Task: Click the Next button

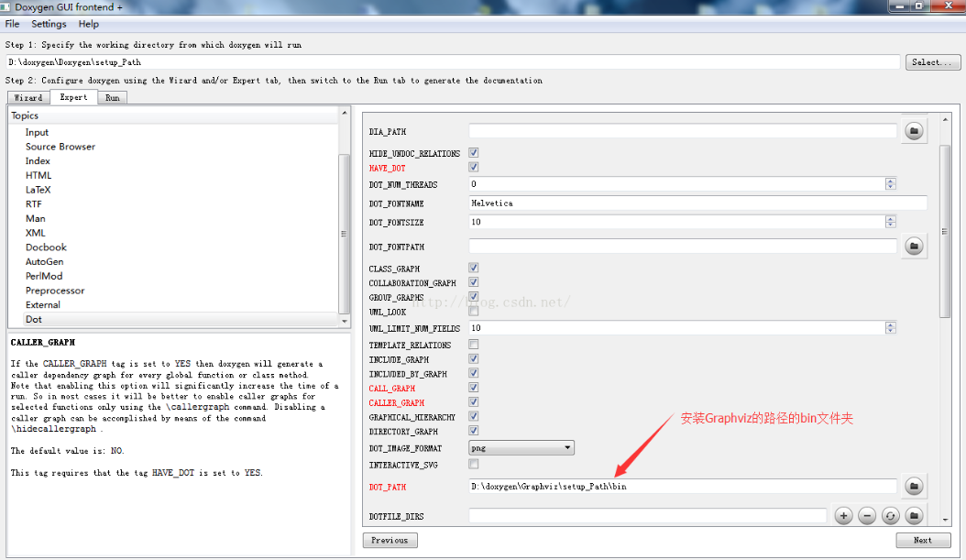Action: [923, 540]
